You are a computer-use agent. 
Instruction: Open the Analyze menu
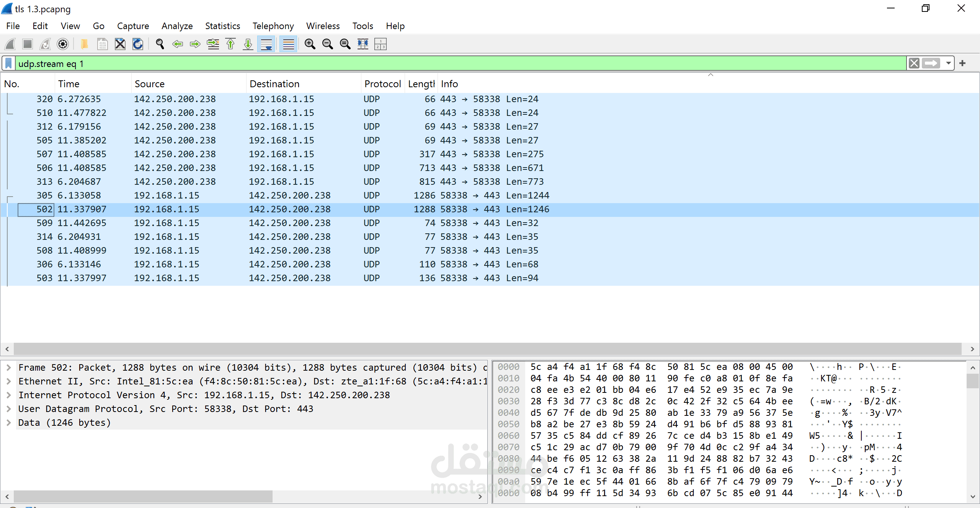tap(177, 26)
